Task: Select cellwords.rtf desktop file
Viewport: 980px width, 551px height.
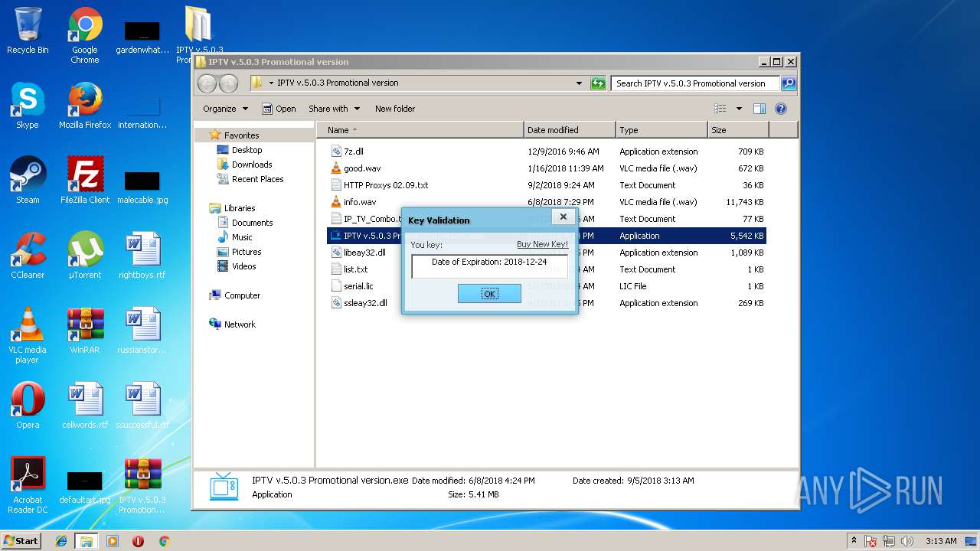Action: pos(85,406)
